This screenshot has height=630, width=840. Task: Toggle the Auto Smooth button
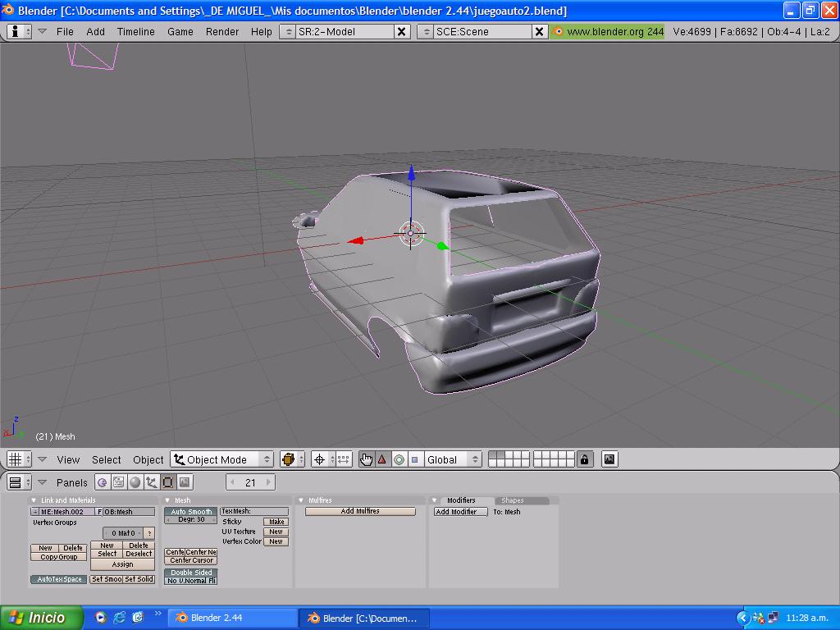(x=191, y=511)
